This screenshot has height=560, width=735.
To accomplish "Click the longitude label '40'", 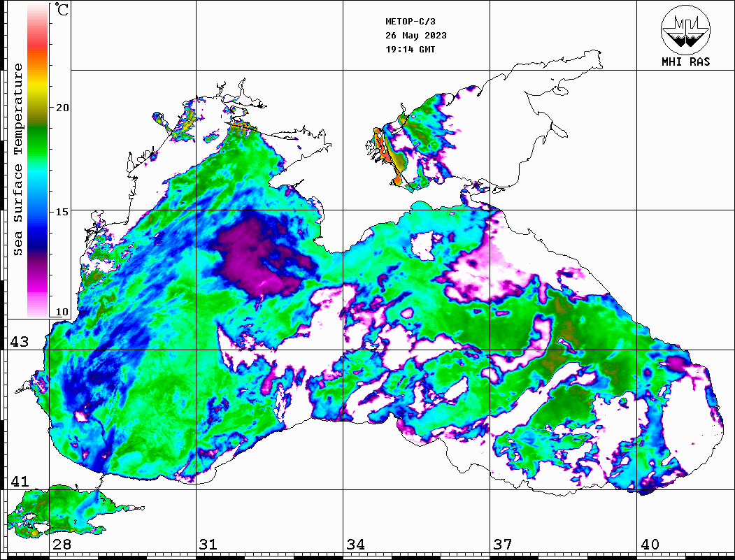I will pyautogui.click(x=650, y=544).
